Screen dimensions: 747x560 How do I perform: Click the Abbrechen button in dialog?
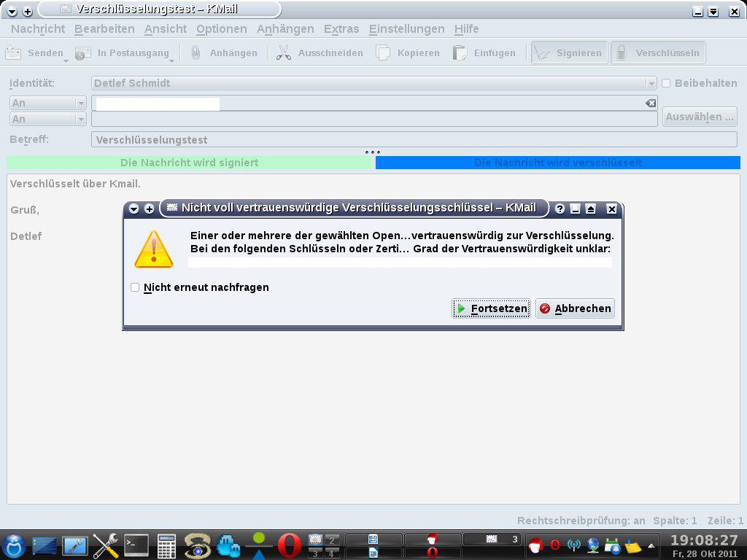[x=575, y=308]
